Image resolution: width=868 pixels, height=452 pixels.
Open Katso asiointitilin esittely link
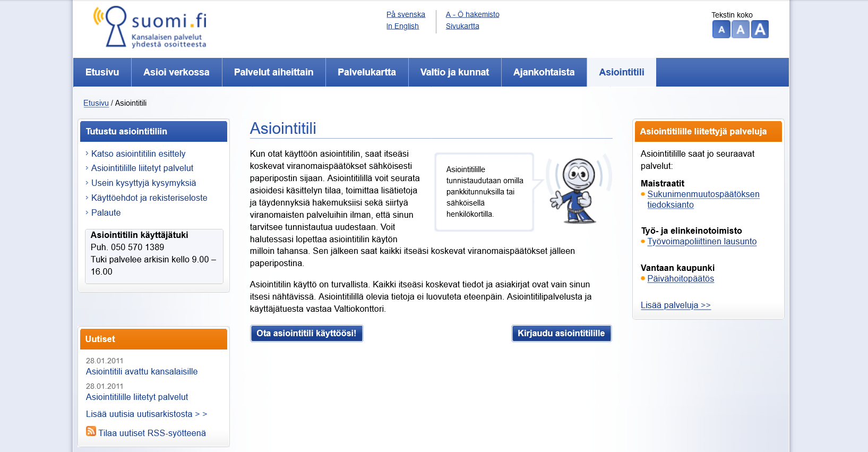click(x=138, y=153)
